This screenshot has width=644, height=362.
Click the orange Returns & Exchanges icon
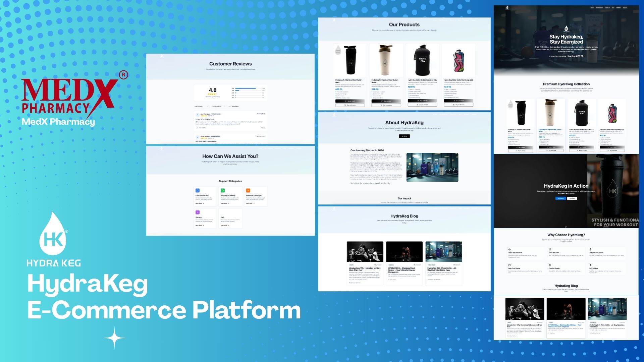point(248,190)
